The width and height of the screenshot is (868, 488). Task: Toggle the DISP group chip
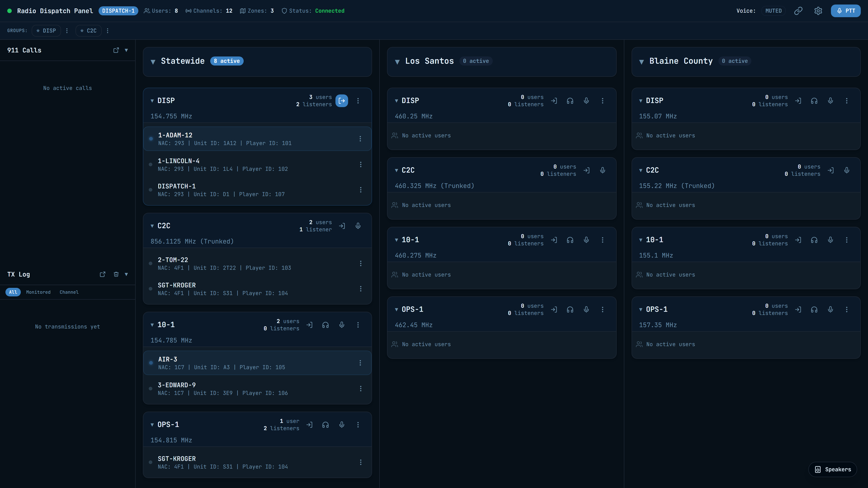click(46, 31)
